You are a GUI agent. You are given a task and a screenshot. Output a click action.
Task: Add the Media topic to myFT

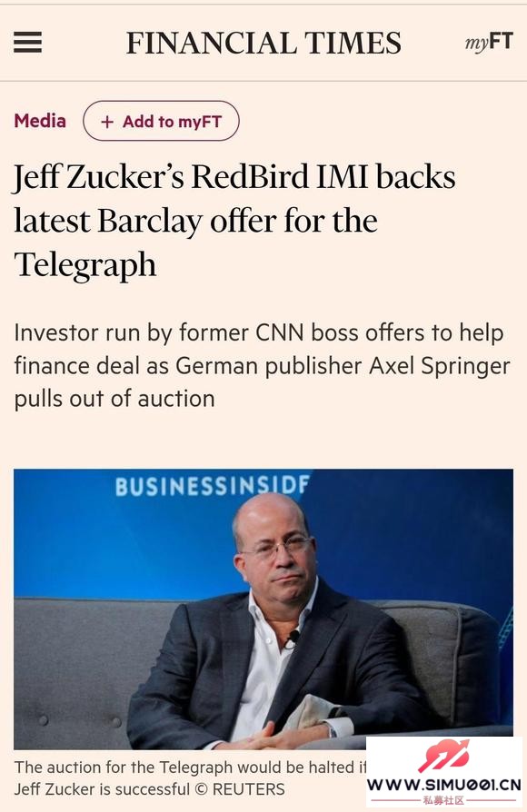click(x=161, y=121)
